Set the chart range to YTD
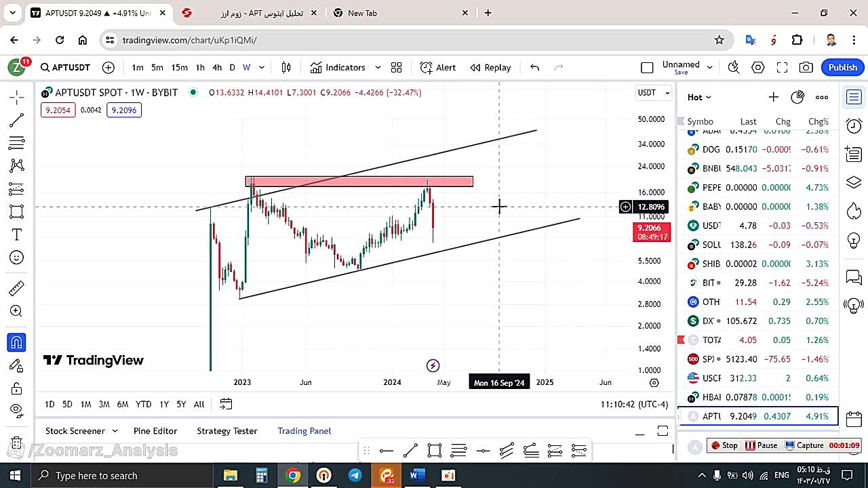Screen dimensions: 868x488 click(143, 404)
